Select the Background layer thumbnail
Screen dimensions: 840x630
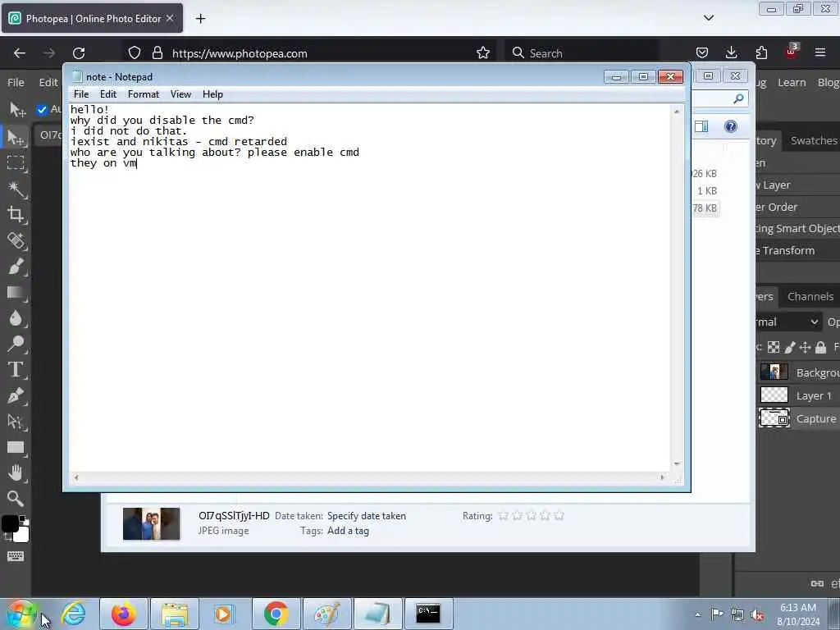pyautogui.click(x=774, y=372)
